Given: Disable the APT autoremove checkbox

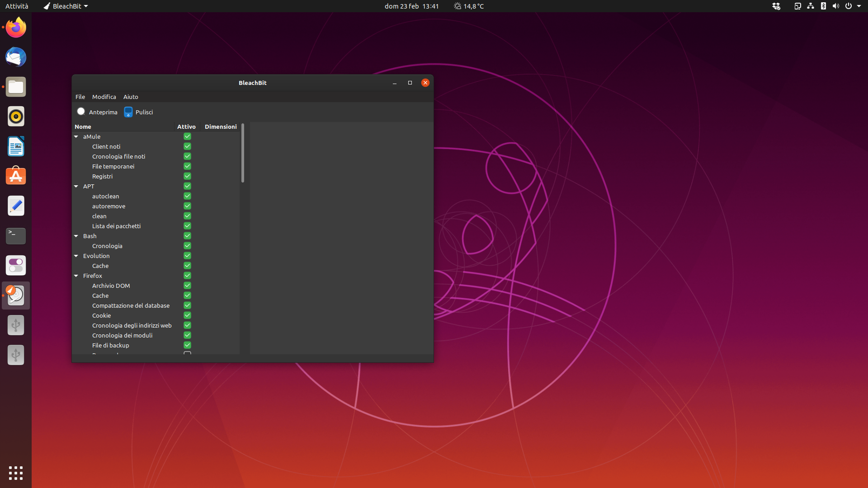Looking at the screenshot, I should tap(187, 206).
